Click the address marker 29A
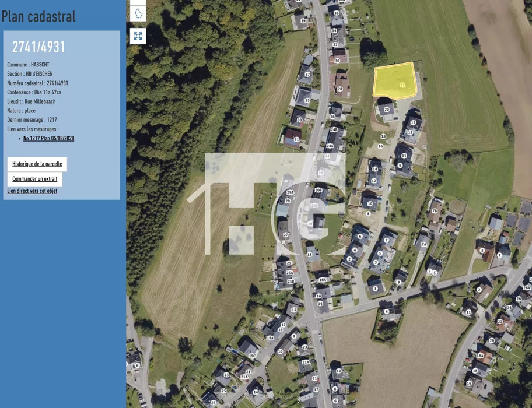 [290, 192]
